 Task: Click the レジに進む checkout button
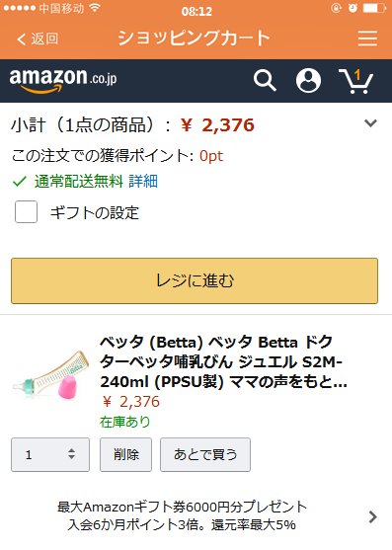(195, 281)
